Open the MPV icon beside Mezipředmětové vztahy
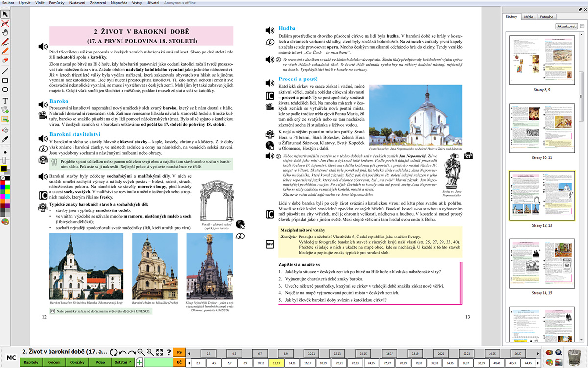588x368 pixels. click(x=269, y=244)
